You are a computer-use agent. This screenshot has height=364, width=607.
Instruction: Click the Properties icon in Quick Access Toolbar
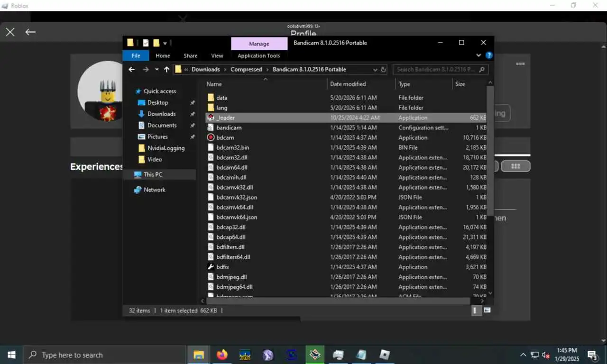point(146,43)
